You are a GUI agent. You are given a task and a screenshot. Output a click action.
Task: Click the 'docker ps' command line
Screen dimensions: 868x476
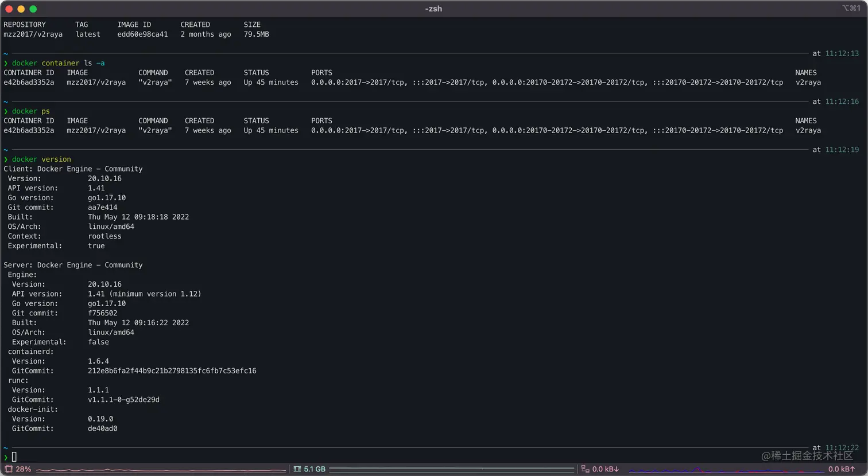click(31, 111)
